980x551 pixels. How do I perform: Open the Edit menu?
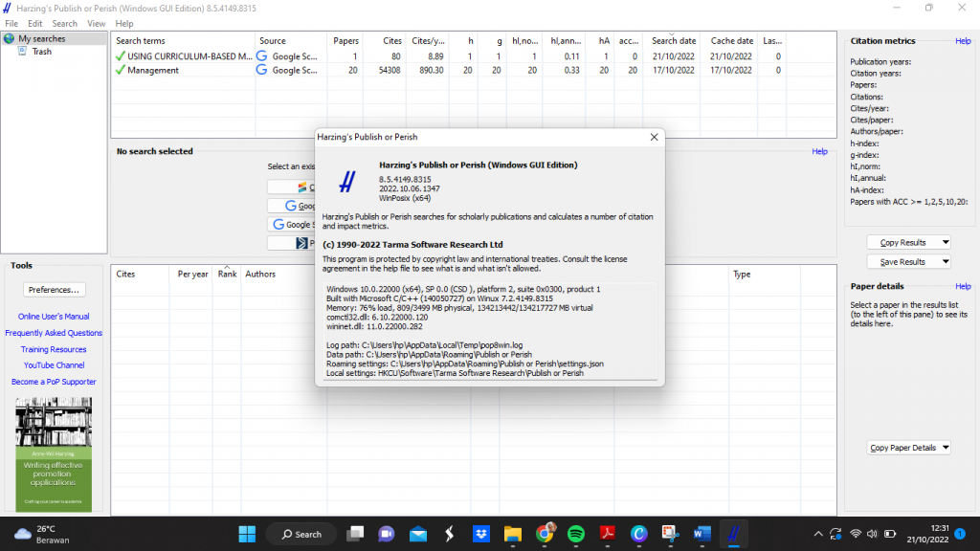coord(35,24)
